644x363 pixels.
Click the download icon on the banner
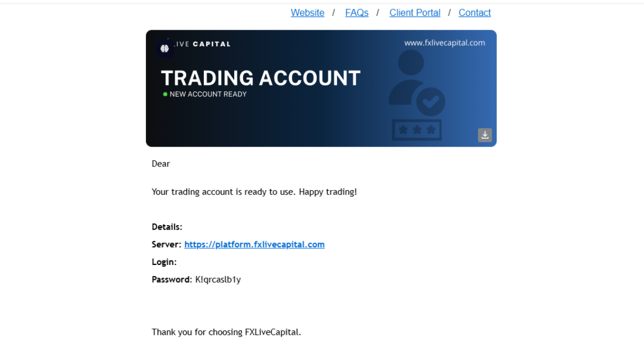(x=485, y=135)
